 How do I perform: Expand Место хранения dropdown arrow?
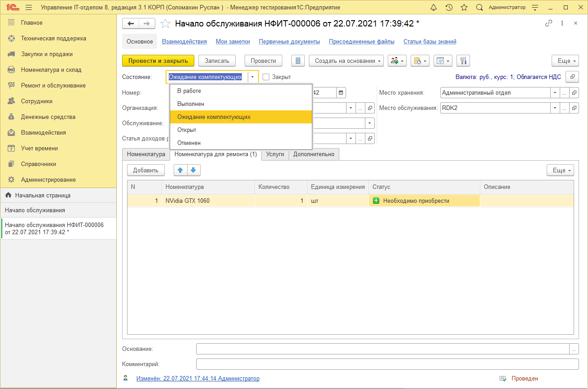[554, 93]
